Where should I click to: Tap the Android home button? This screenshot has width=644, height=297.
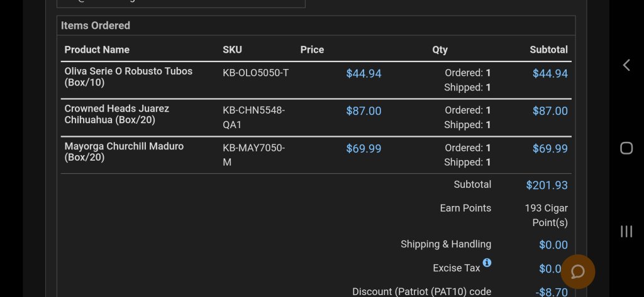626,148
